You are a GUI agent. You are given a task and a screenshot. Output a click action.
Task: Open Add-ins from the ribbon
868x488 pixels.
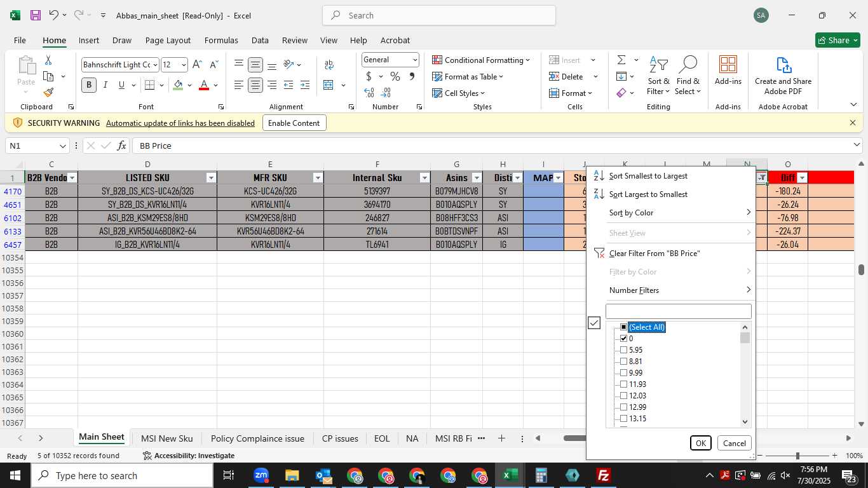(x=728, y=71)
